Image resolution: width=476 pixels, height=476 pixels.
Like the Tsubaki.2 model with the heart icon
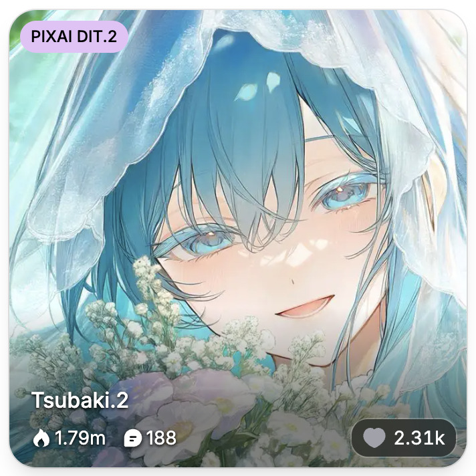374,438
